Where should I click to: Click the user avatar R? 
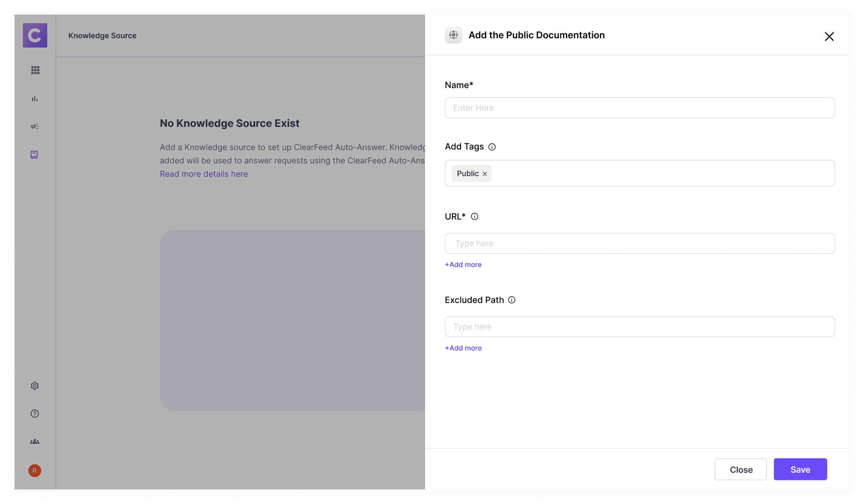(35, 470)
